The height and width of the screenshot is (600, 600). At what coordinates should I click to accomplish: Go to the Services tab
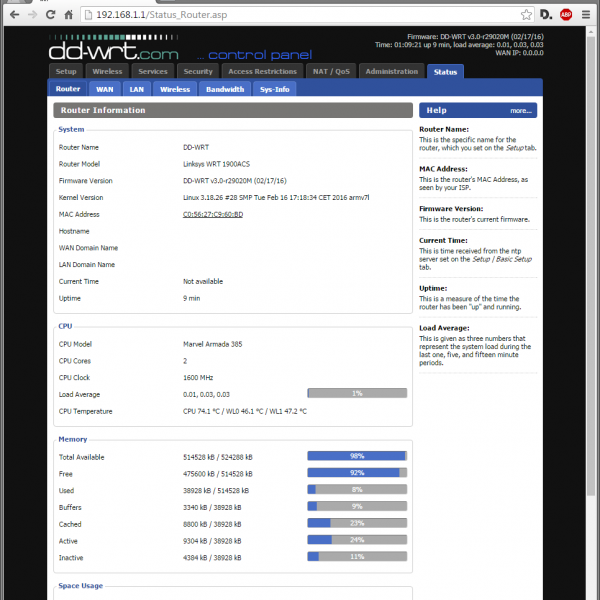pos(152,72)
